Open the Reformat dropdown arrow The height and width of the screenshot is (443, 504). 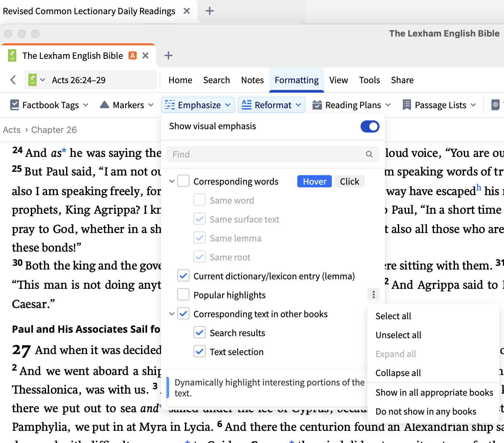[x=298, y=105]
